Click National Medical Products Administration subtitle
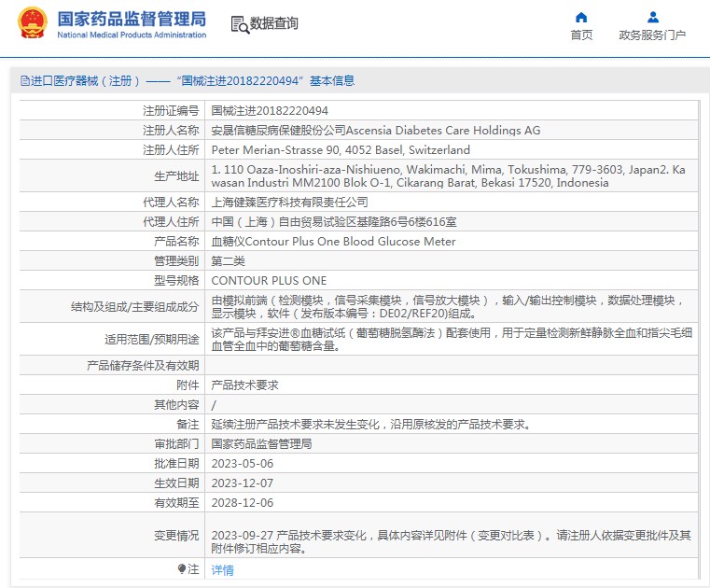Viewport: 710px width, 588px height. pos(132,35)
